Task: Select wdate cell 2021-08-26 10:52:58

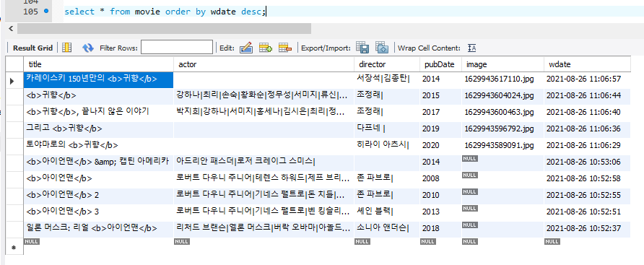Action: coord(587,179)
